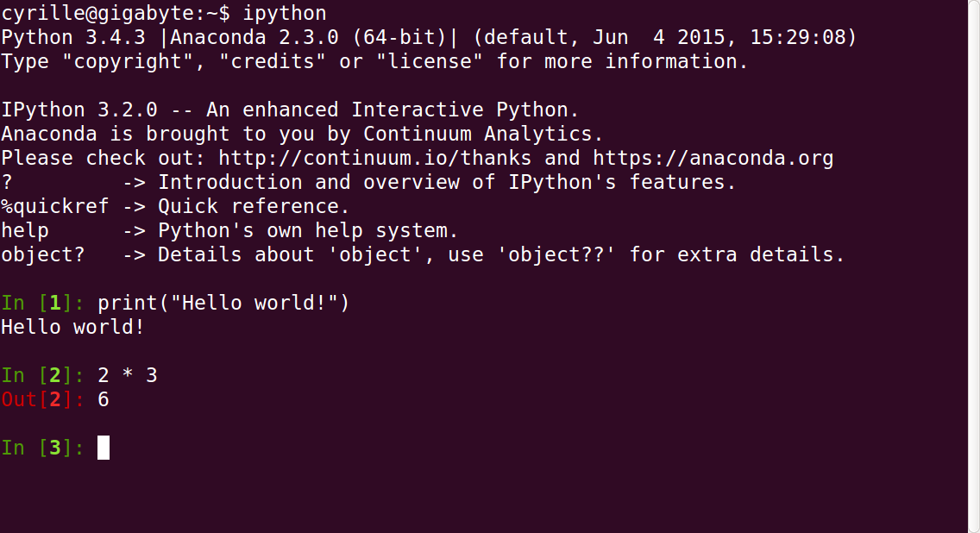Click the 'Hello world!' output line
The image size is (980, 533).
pyautogui.click(x=72, y=328)
